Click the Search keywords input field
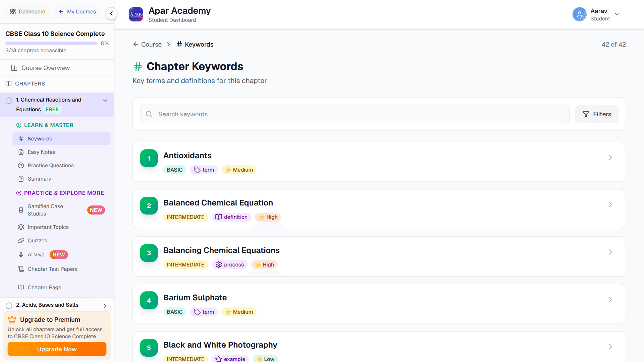The width and height of the screenshot is (644, 362). (355, 114)
